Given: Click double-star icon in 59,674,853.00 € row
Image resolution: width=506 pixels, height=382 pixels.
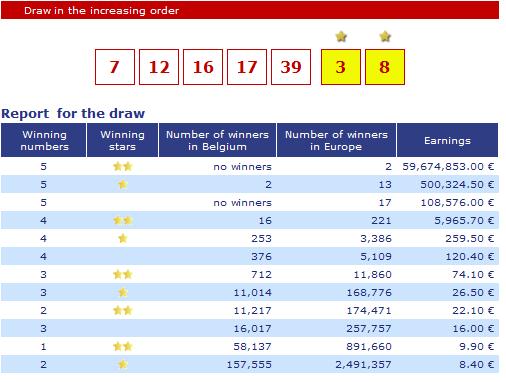Looking at the screenshot, I should [x=123, y=166].
